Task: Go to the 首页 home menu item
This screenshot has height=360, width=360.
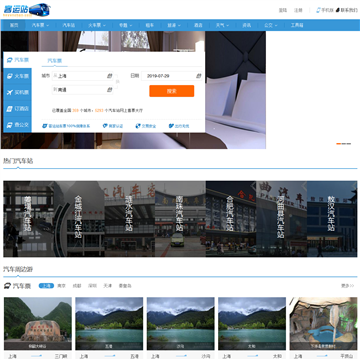Action: click(14, 25)
